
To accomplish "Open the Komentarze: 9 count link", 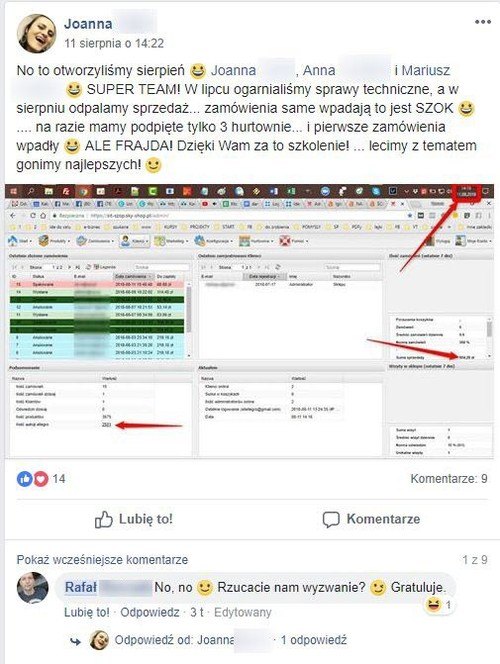I will click(x=449, y=479).
